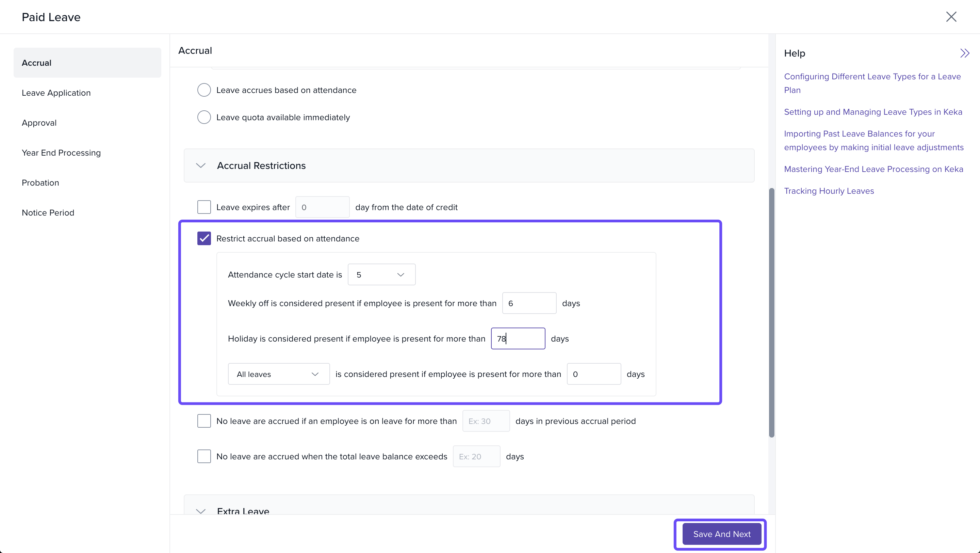Open the attendance cycle start date dropdown
The image size is (980, 553).
[x=381, y=275]
